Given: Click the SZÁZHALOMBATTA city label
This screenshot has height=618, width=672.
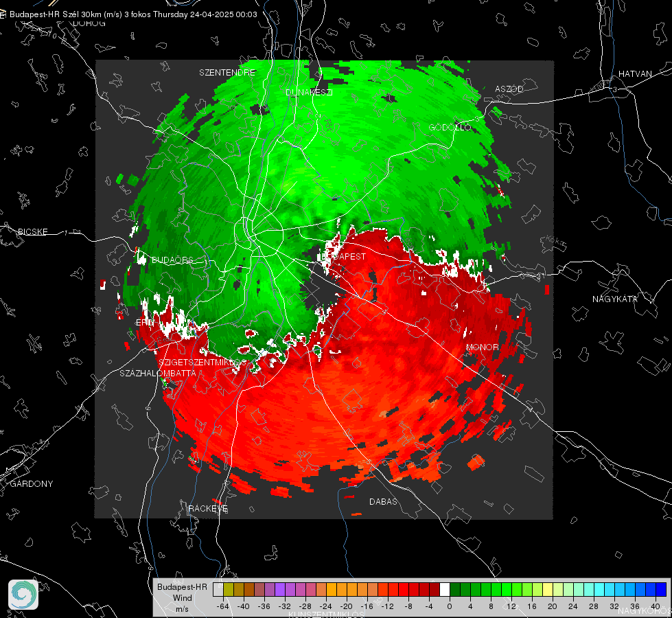Looking at the screenshot, I should [x=158, y=373].
